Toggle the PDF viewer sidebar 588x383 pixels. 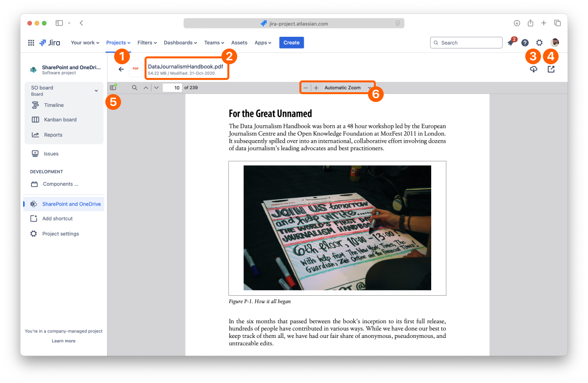click(113, 88)
